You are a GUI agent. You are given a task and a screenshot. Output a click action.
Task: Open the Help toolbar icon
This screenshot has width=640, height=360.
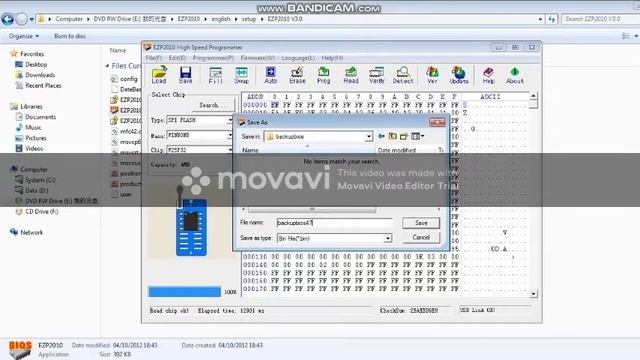488,76
